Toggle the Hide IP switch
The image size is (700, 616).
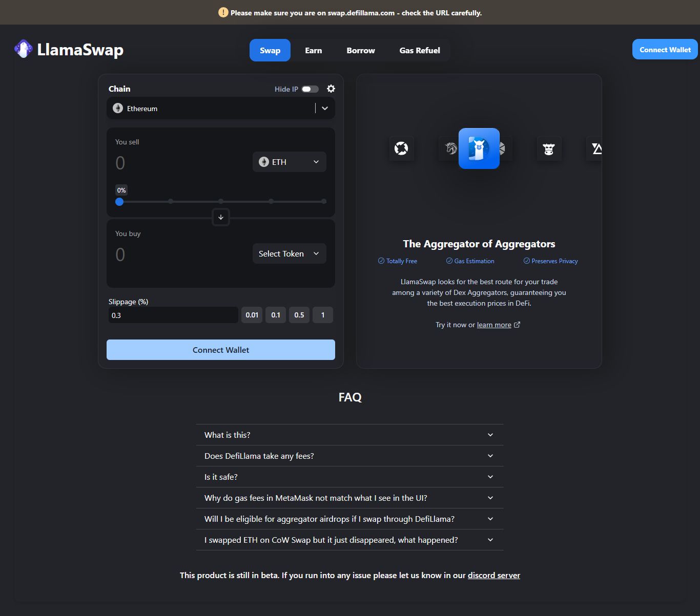pyautogui.click(x=310, y=89)
